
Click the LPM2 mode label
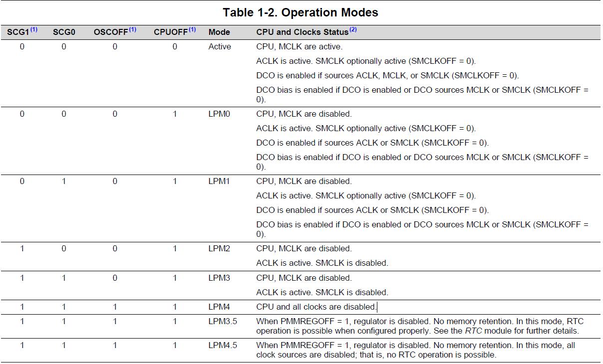[219, 248]
